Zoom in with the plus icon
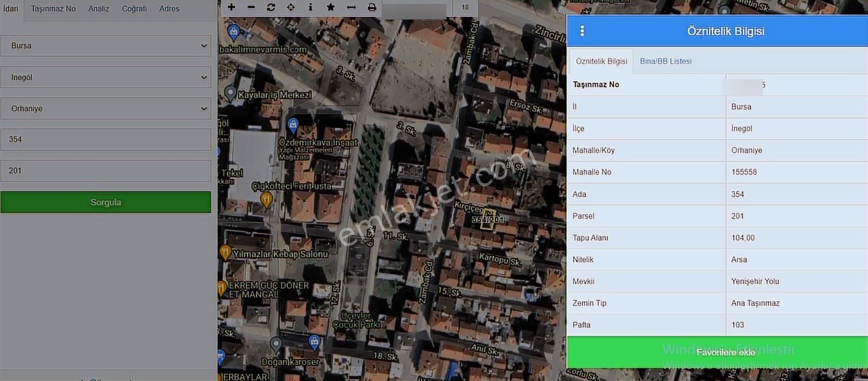The width and height of the screenshot is (868, 381). coord(231,8)
